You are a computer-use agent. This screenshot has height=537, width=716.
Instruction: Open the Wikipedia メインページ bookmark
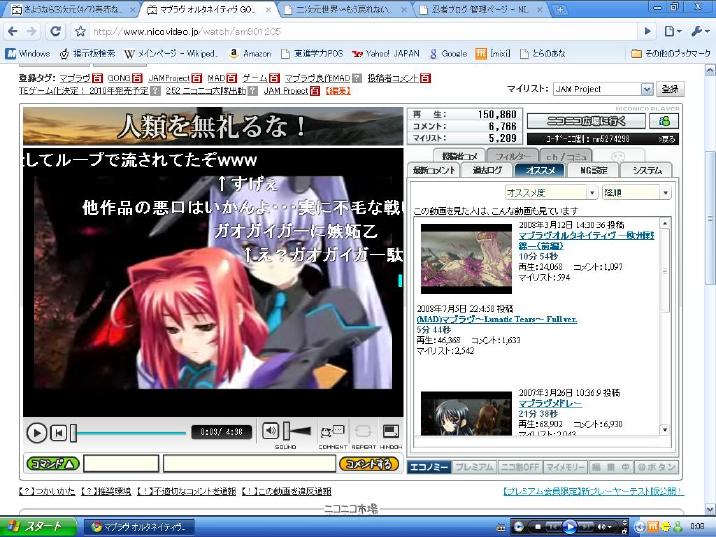(171, 53)
